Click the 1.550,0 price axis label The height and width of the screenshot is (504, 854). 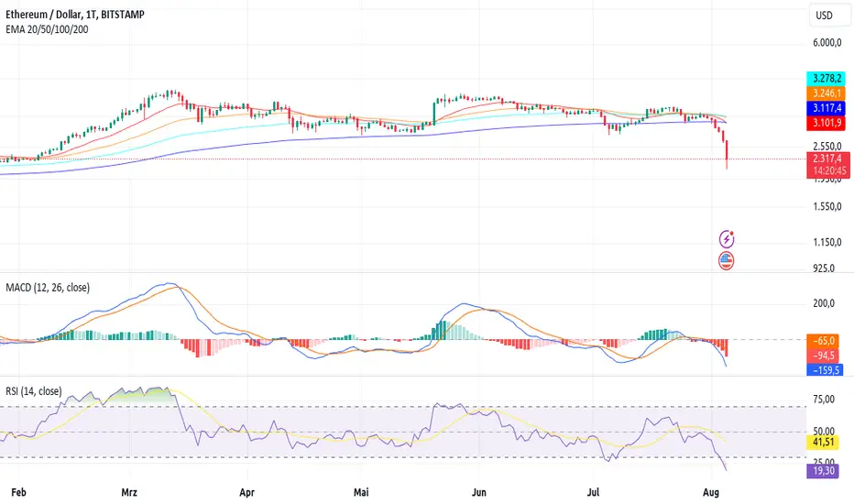pos(827,206)
